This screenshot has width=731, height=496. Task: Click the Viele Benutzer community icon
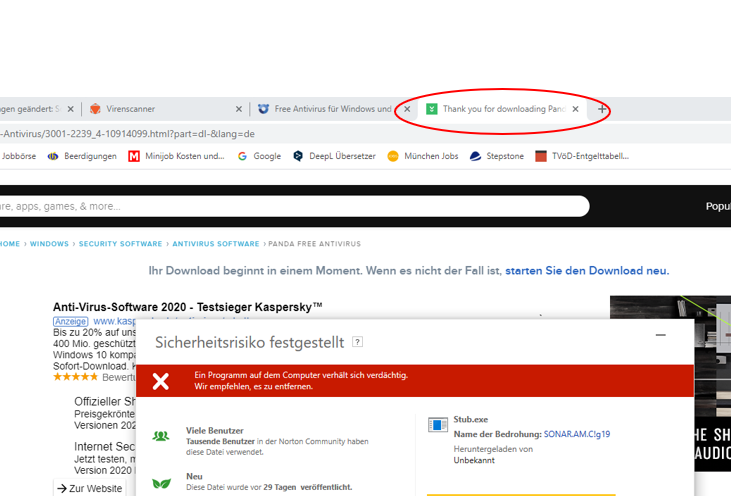click(161, 436)
